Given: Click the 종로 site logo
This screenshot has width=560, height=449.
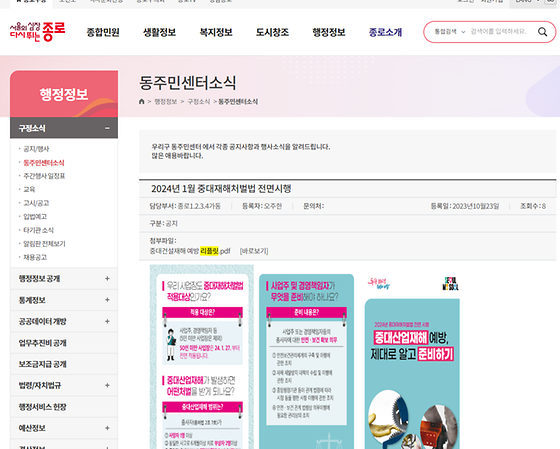Looking at the screenshot, I should (38, 31).
